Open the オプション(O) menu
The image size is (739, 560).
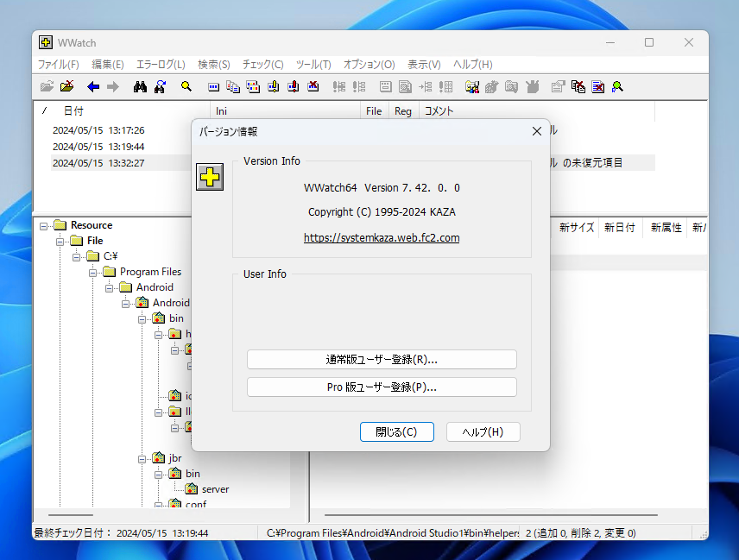tap(369, 64)
